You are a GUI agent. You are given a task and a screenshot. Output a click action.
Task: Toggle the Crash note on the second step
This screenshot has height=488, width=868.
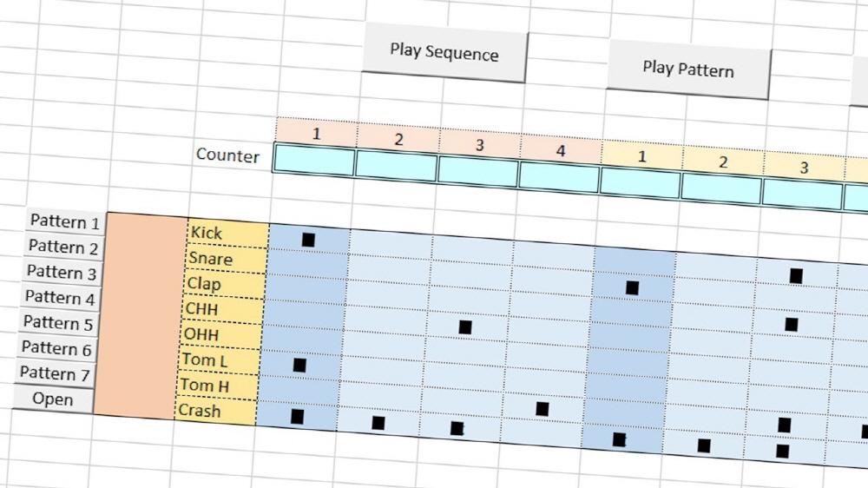378,424
